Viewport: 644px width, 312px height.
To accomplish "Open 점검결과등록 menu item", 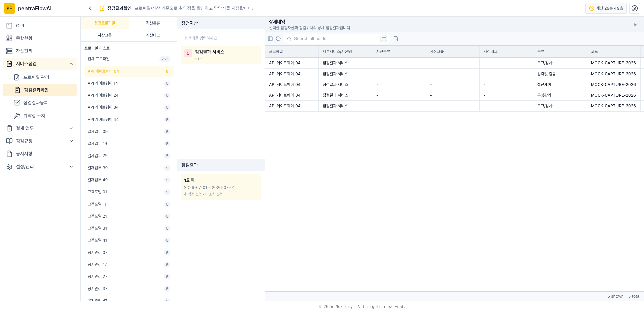I will tap(40, 103).
